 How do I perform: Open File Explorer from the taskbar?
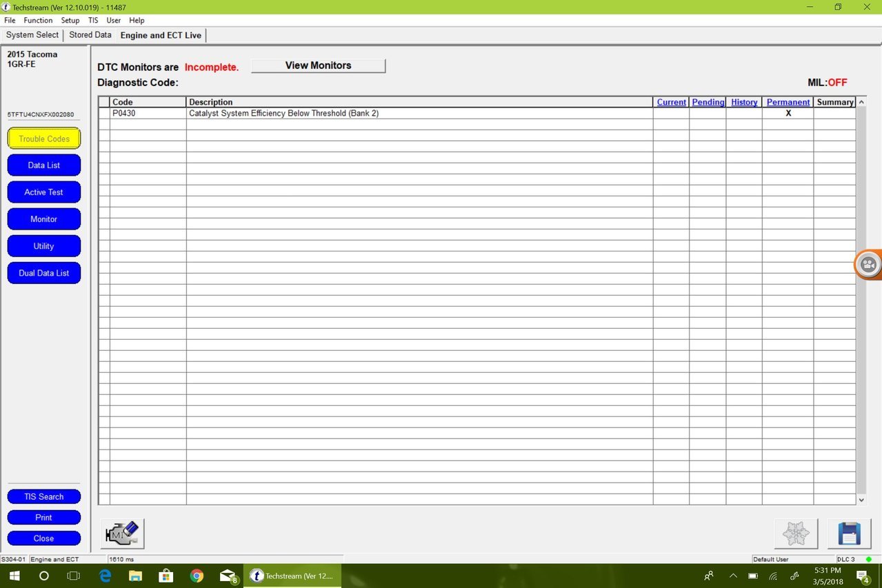point(135,576)
